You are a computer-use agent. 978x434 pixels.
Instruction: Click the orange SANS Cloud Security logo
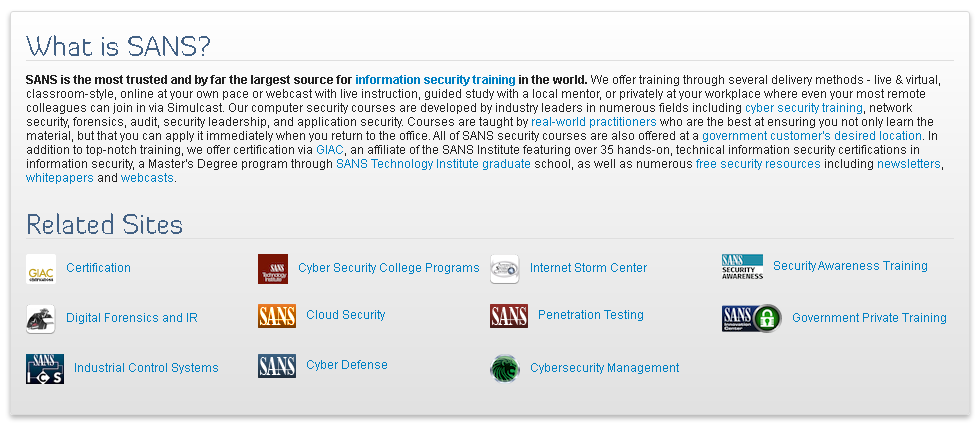277,316
